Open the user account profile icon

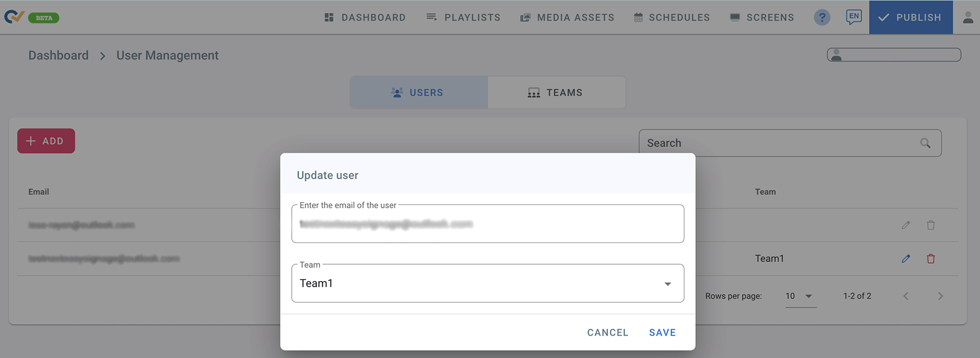tap(967, 17)
